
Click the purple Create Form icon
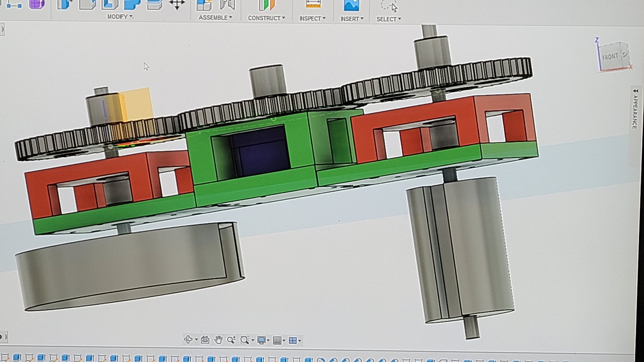click(x=36, y=4)
